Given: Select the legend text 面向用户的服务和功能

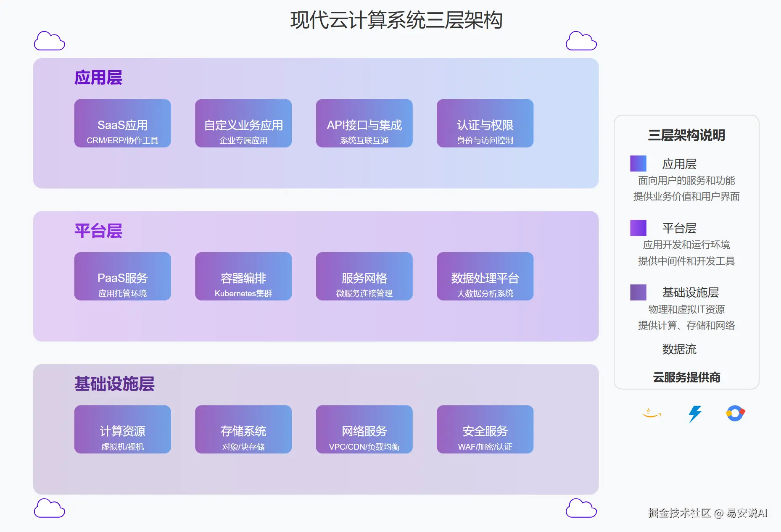Looking at the screenshot, I should tap(686, 180).
